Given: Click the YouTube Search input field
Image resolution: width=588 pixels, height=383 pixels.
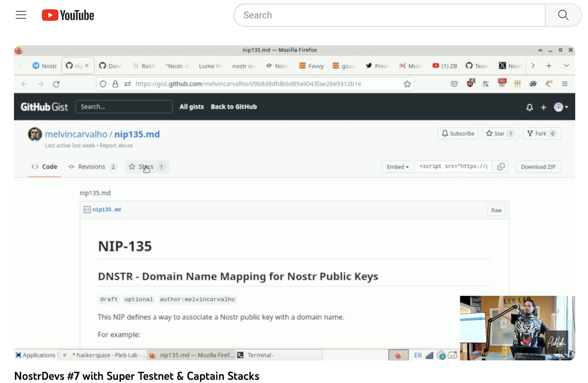Looking at the screenshot, I should click(389, 15).
